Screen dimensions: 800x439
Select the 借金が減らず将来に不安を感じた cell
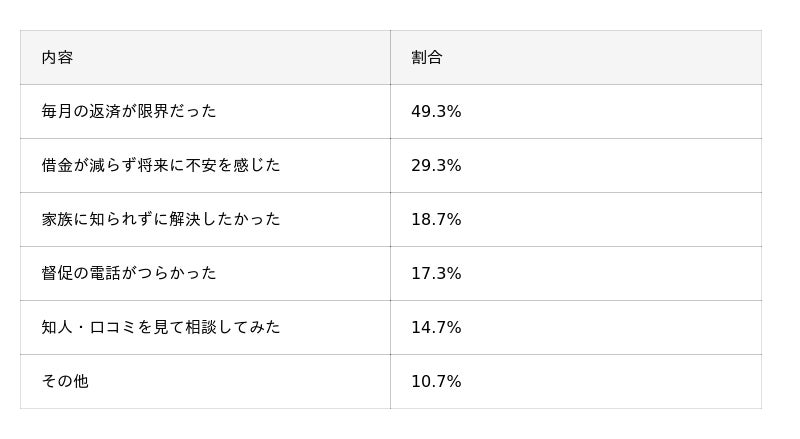[x=161, y=166]
